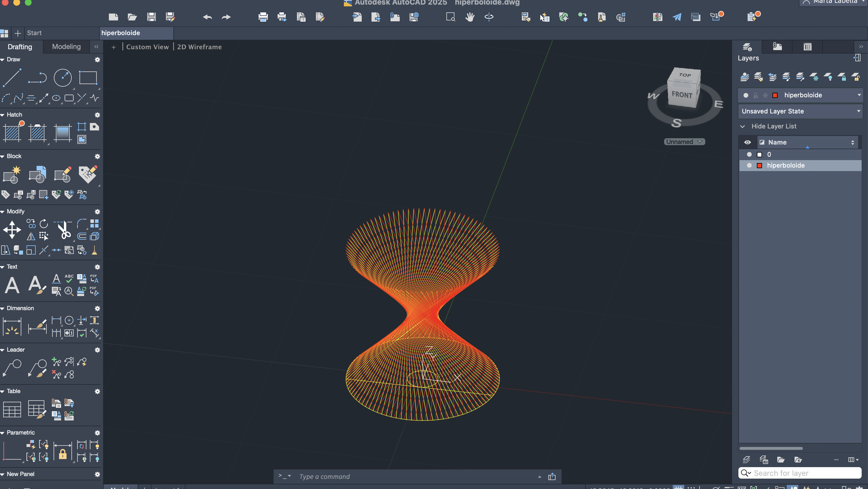This screenshot has width=868, height=489.
Task: Select the Circle draw tool
Action: [63, 78]
